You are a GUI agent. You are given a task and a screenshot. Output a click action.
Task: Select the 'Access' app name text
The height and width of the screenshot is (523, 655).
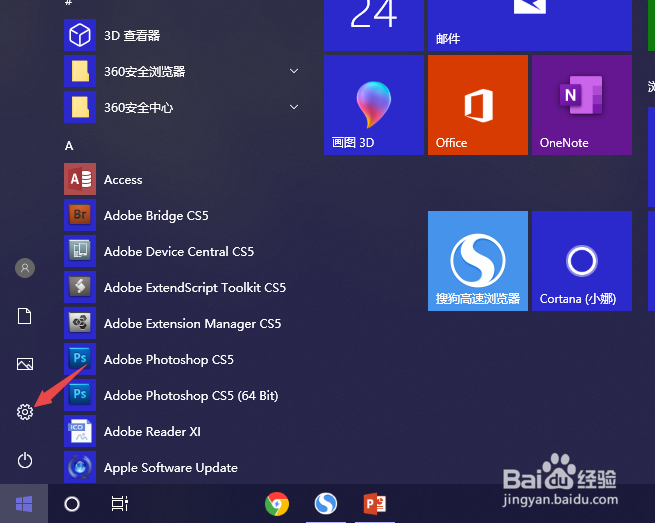[x=123, y=180]
